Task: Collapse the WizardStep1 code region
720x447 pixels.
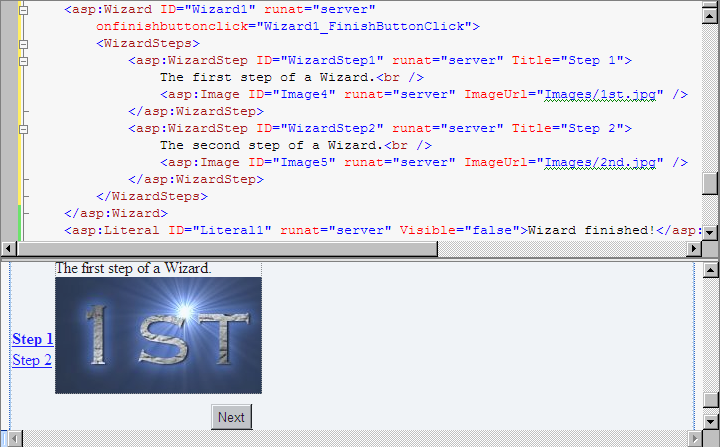Action: (x=23, y=61)
